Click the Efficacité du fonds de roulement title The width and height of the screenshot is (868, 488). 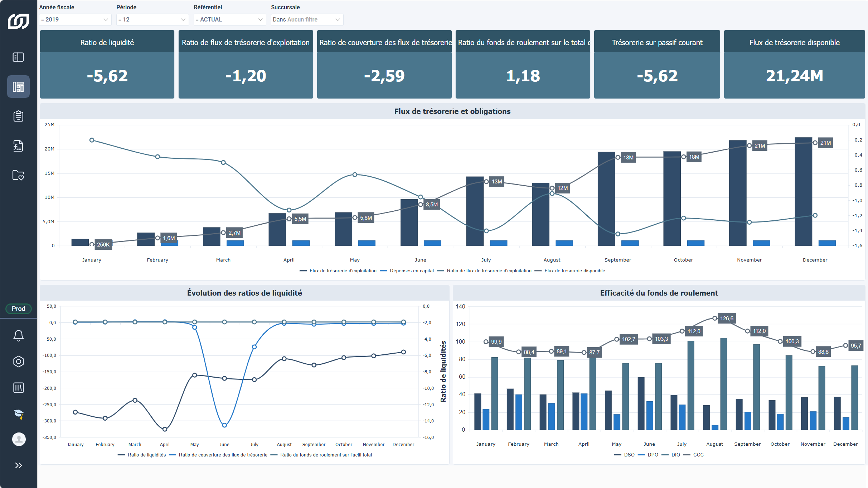pos(659,293)
